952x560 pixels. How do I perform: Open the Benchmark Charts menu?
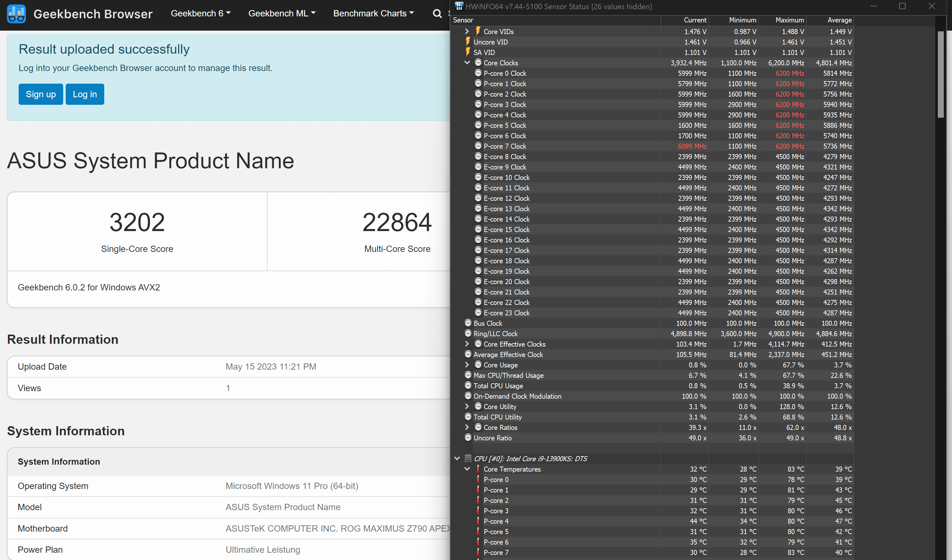coord(373,14)
